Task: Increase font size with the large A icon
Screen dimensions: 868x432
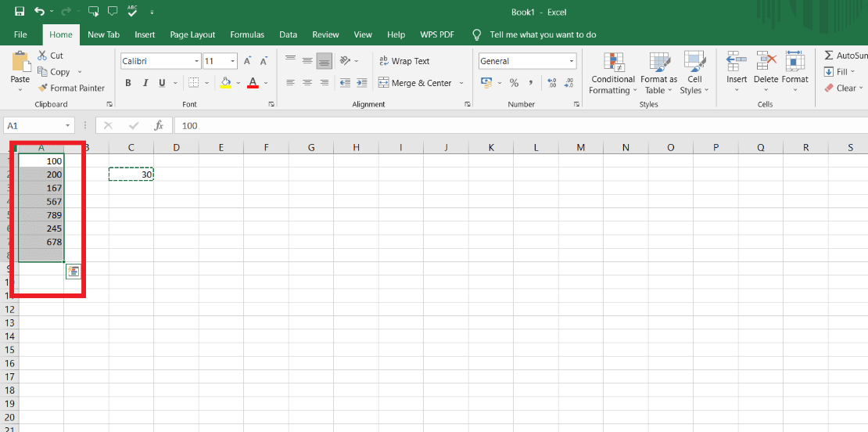Action: [248, 61]
